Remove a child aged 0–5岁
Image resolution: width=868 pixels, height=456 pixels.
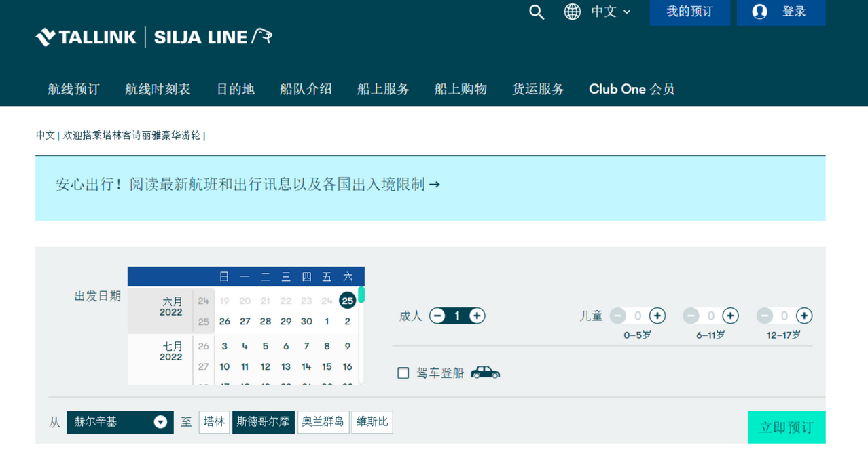pyautogui.click(x=618, y=316)
